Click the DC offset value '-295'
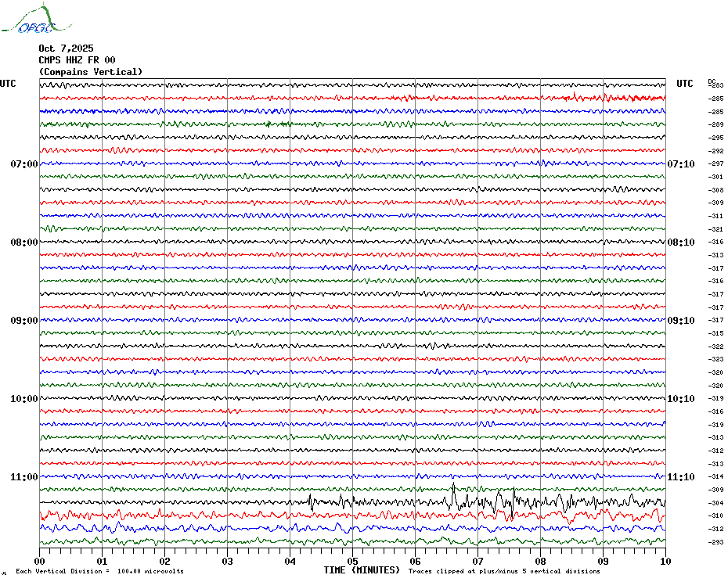The width and height of the screenshot is (728, 582). coord(716,138)
